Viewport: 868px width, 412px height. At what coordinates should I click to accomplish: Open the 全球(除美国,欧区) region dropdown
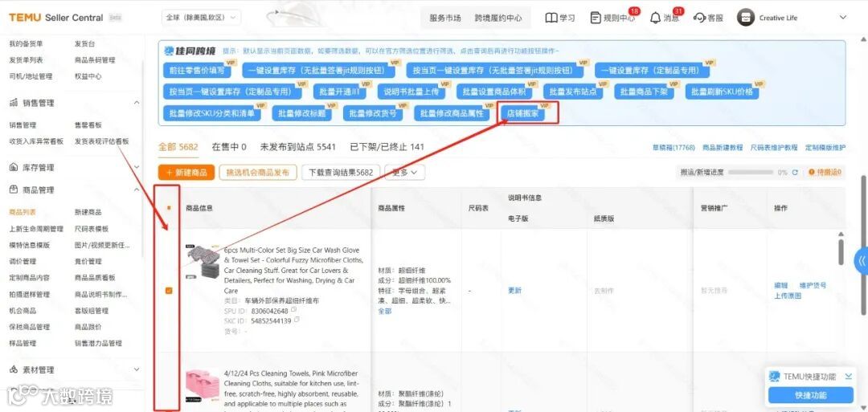[x=201, y=18]
